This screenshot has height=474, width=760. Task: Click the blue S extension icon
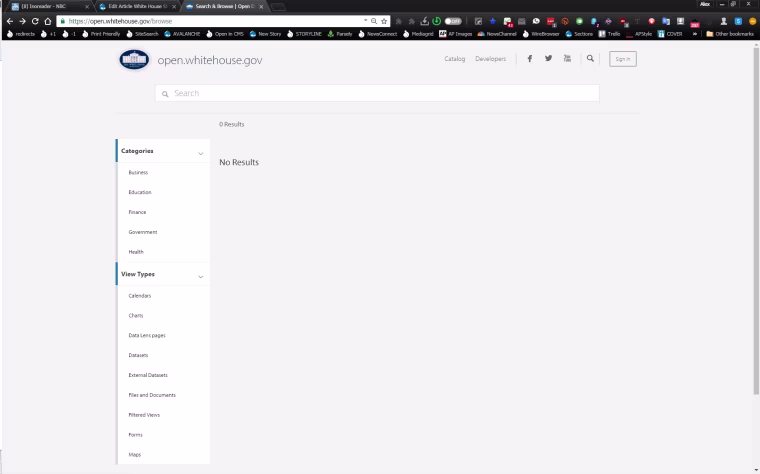[x=738, y=21]
